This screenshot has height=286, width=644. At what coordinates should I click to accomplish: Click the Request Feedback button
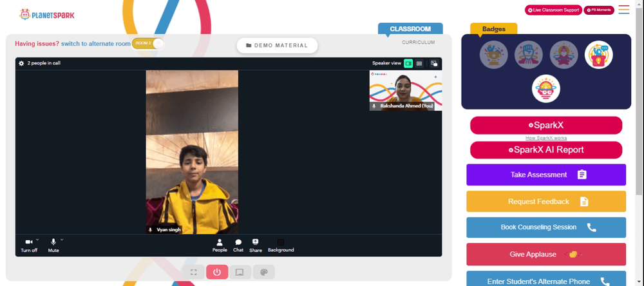pos(546,202)
